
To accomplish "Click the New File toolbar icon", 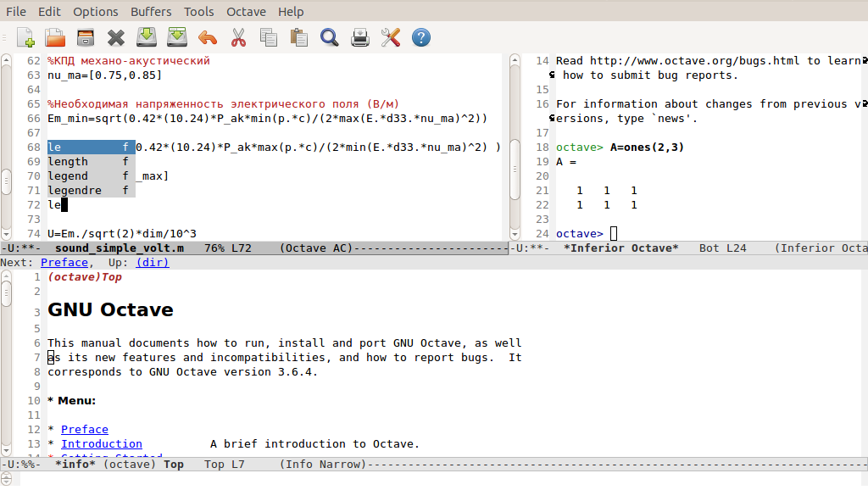I will click(25, 37).
